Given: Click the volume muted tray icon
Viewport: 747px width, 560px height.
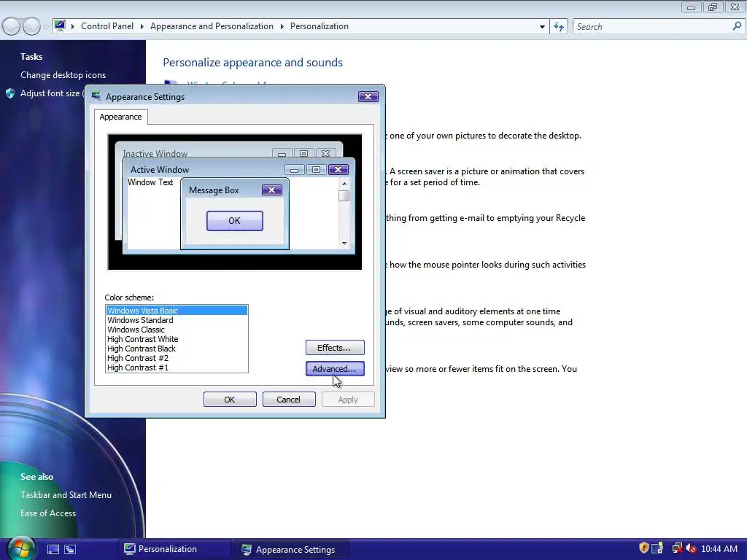Looking at the screenshot, I should click(692, 549).
